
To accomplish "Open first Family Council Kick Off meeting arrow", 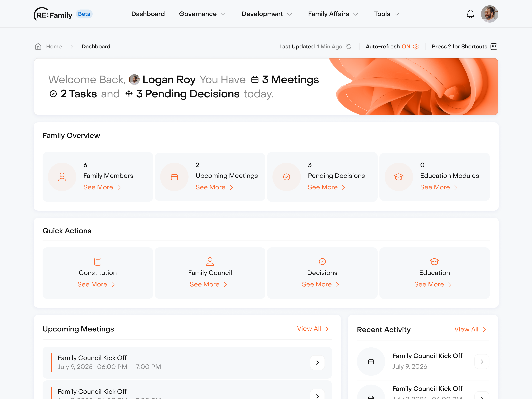I will coord(317,362).
